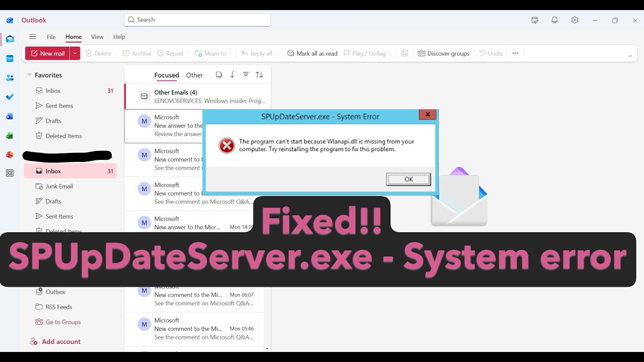Click into the Search box
This screenshot has height=362, width=644.
pyautogui.click(x=197, y=20)
